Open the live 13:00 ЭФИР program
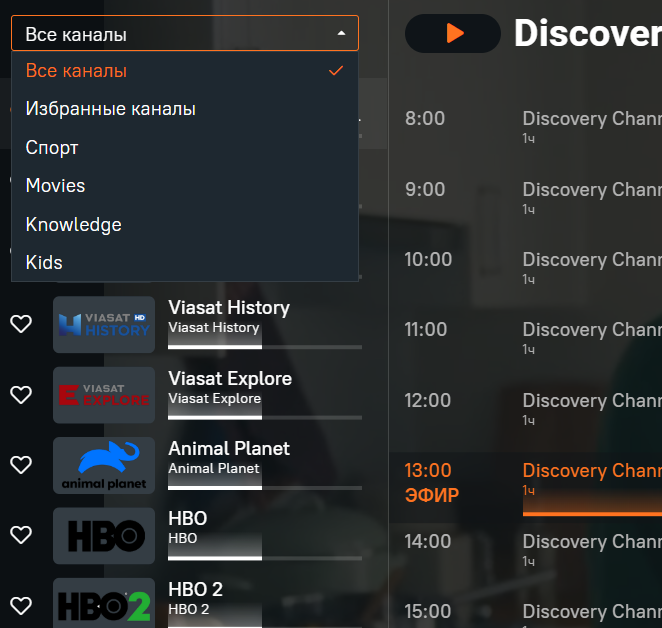Image resolution: width=662 pixels, height=628 pixels. click(x=526, y=487)
